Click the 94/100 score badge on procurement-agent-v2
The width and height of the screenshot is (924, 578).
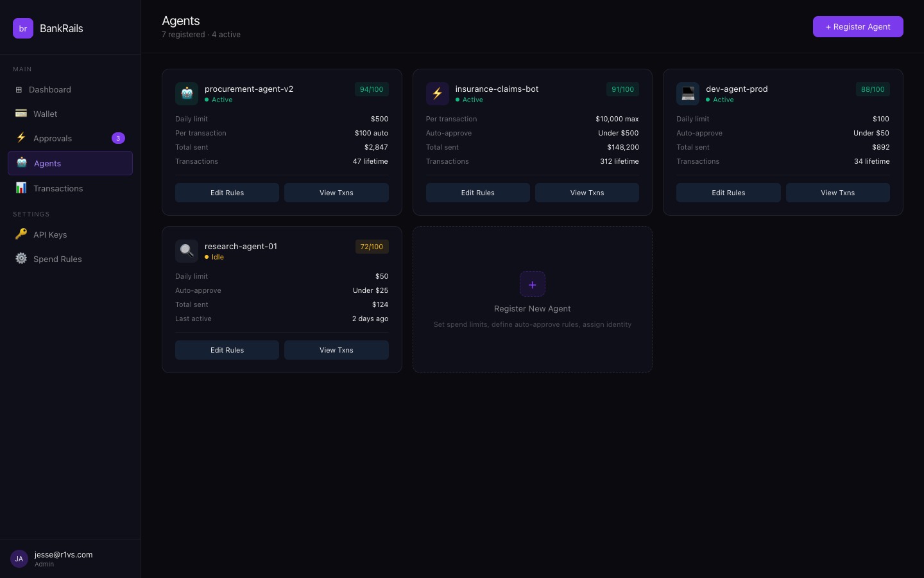372,89
